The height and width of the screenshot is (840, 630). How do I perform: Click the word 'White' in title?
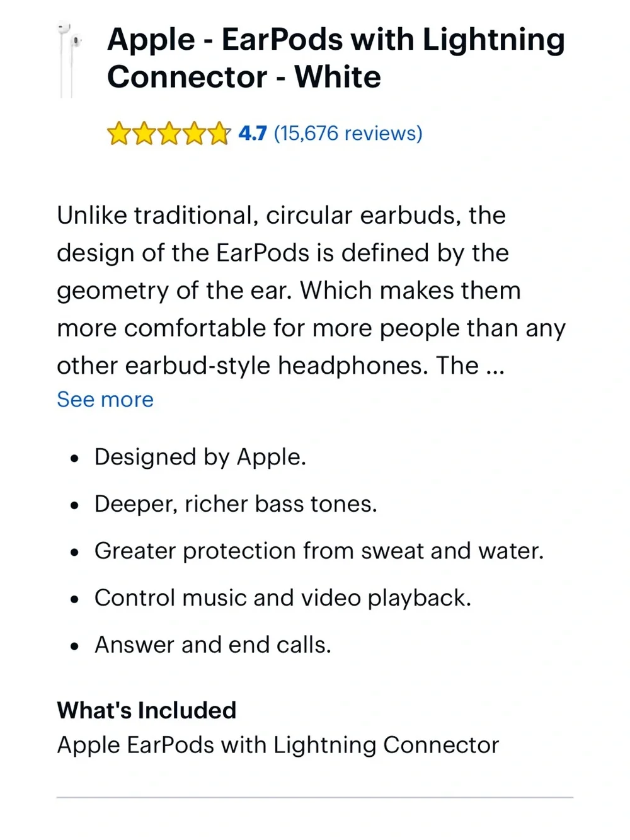click(x=338, y=77)
